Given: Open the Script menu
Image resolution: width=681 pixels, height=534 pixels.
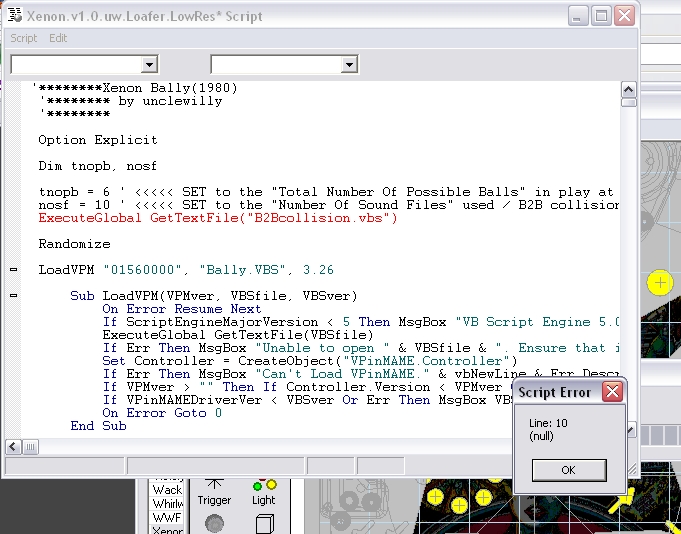Looking at the screenshot, I should 23,38.
